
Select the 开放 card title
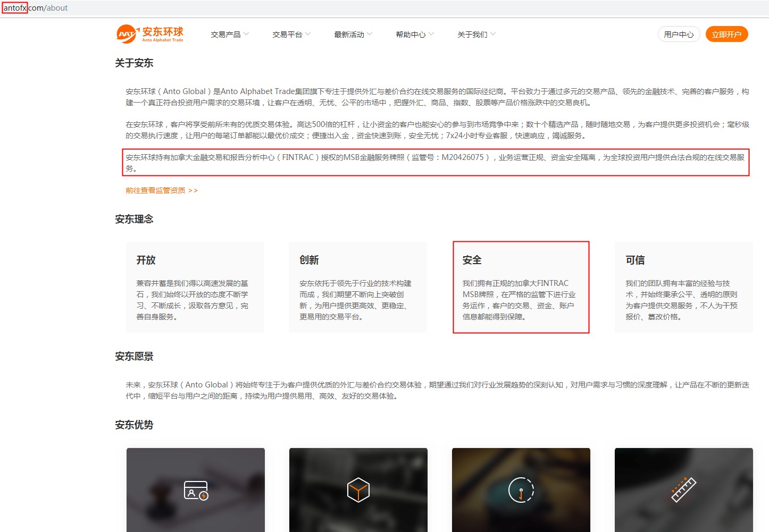click(146, 260)
